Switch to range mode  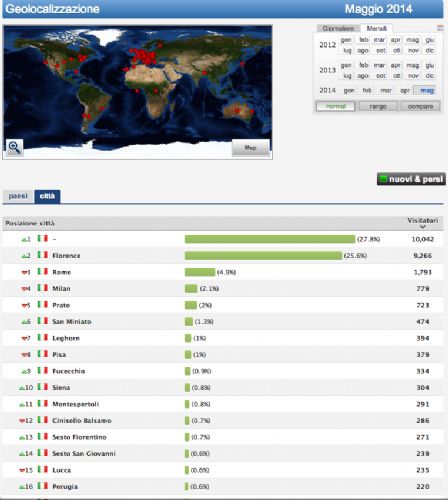click(378, 106)
